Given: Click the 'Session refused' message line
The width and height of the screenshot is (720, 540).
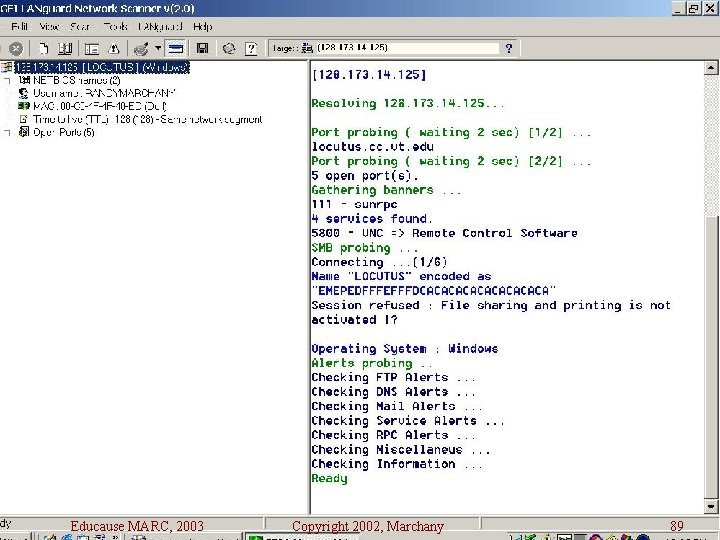Looking at the screenshot, I should 491,305.
